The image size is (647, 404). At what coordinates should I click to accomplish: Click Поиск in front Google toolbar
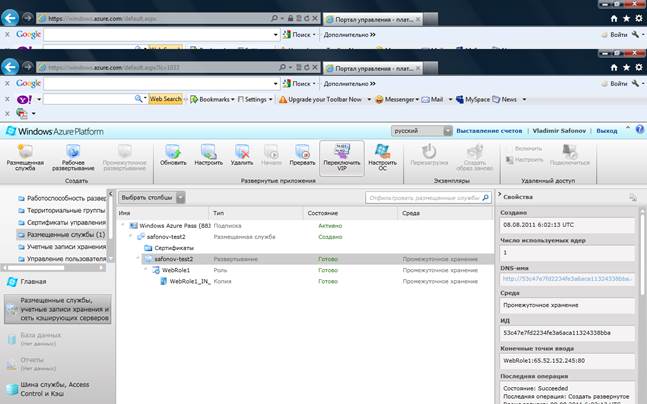[300, 84]
